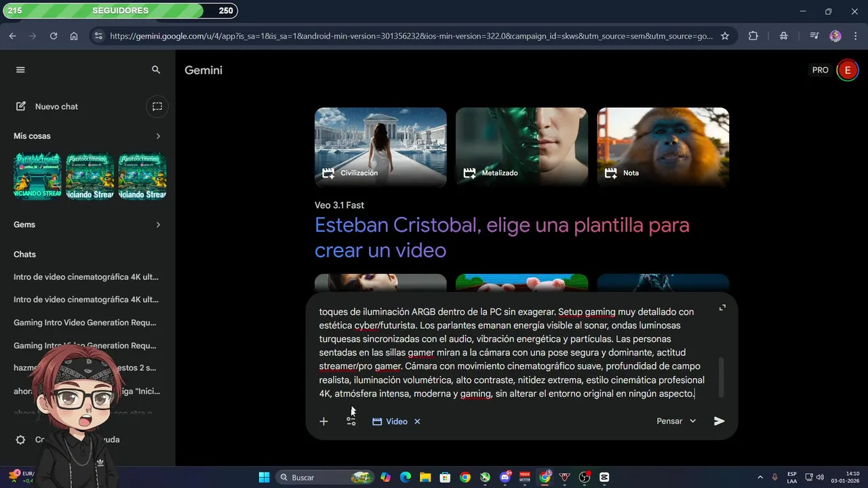Expand the Gems section arrow
The height and width of the screenshot is (488, 868).
click(x=158, y=224)
